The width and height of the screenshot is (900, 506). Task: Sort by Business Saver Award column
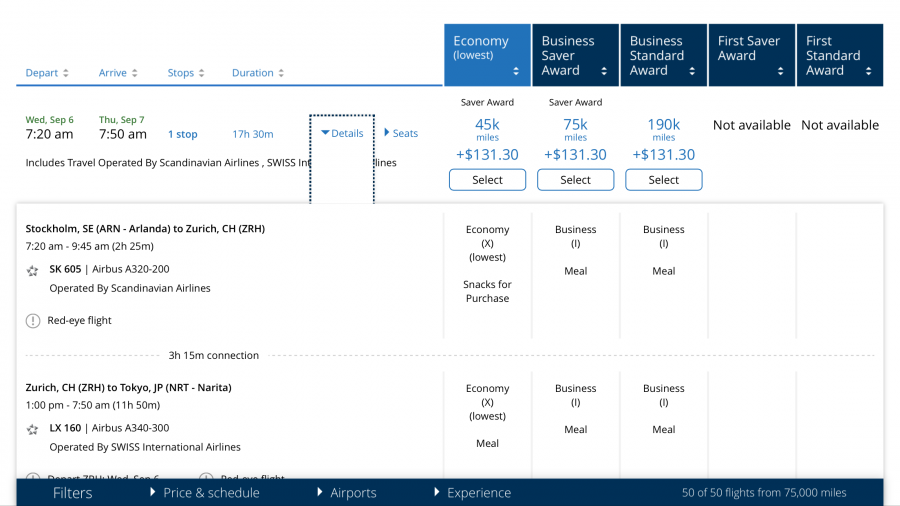(575, 55)
